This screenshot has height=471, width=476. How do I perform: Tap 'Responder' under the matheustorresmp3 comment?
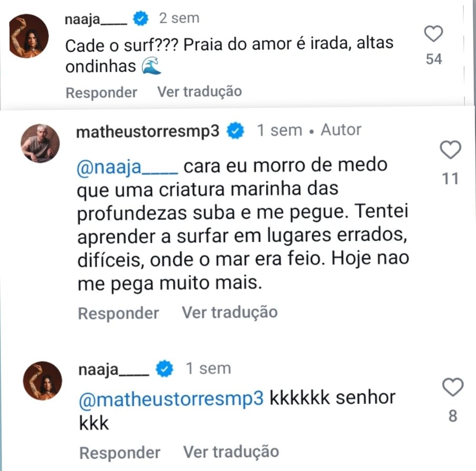[119, 313]
